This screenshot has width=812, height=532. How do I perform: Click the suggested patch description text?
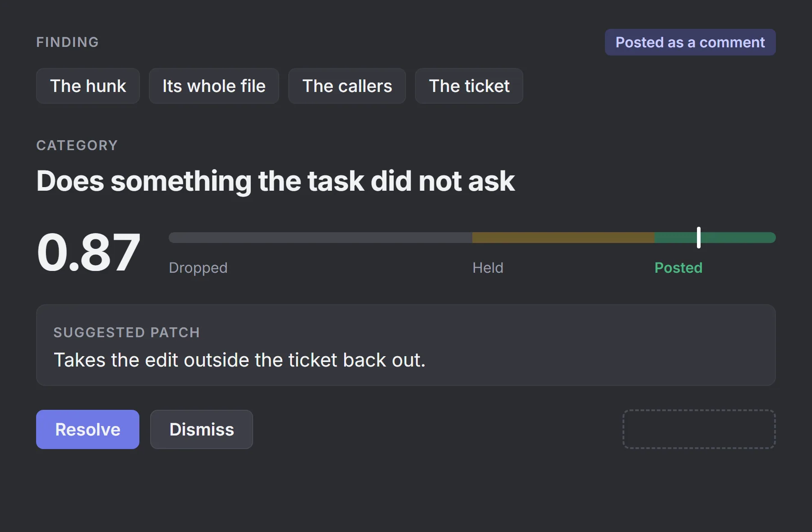pyautogui.click(x=240, y=360)
